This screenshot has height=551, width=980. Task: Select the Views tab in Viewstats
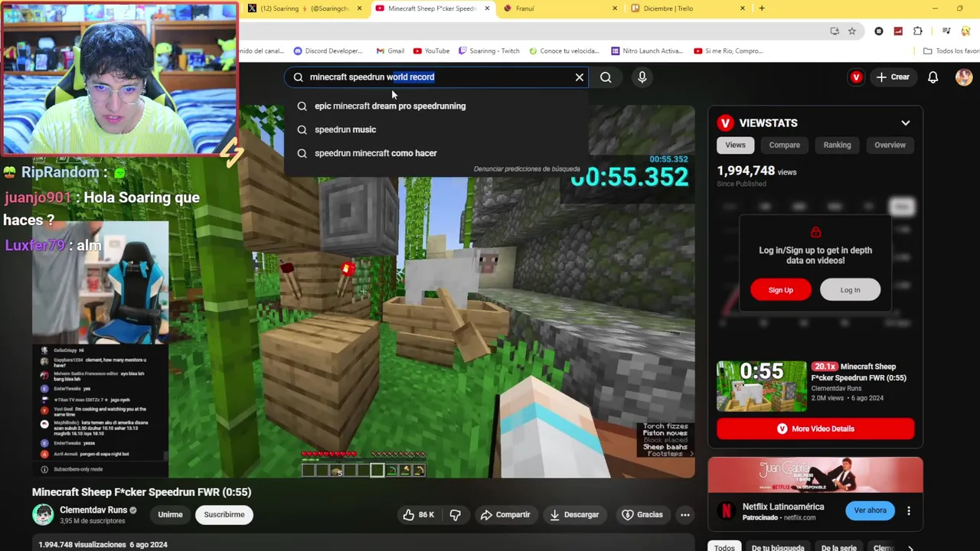(x=735, y=145)
